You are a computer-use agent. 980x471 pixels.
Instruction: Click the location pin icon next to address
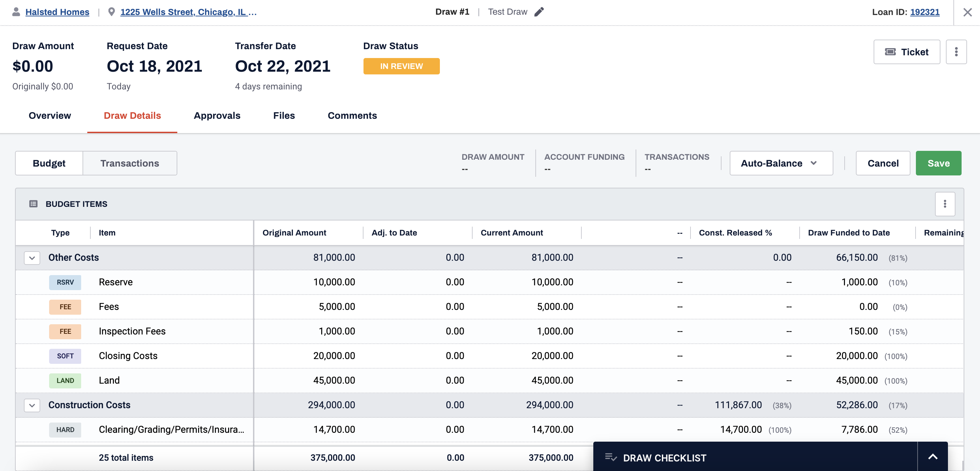pyautogui.click(x=112, y=12)
